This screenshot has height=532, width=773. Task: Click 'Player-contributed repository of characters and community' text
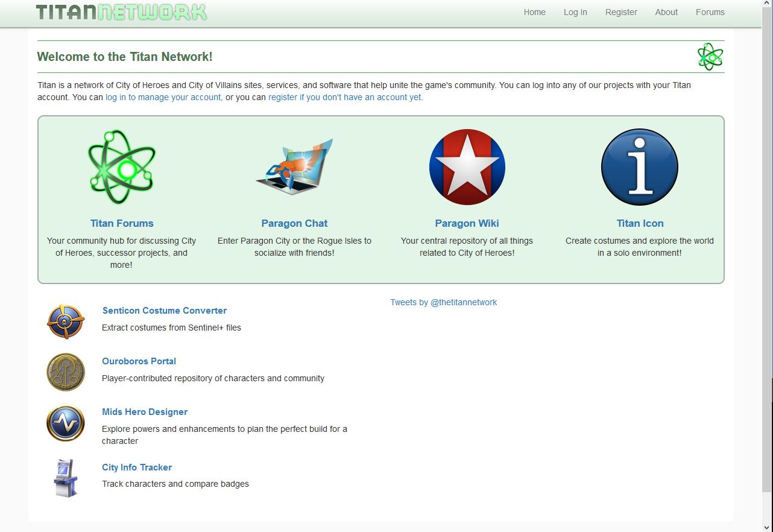point(213,378)
